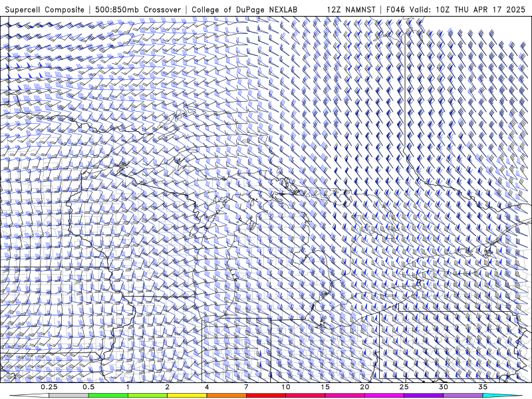Click the magenta color bar segment 20-25

(384, 396)
